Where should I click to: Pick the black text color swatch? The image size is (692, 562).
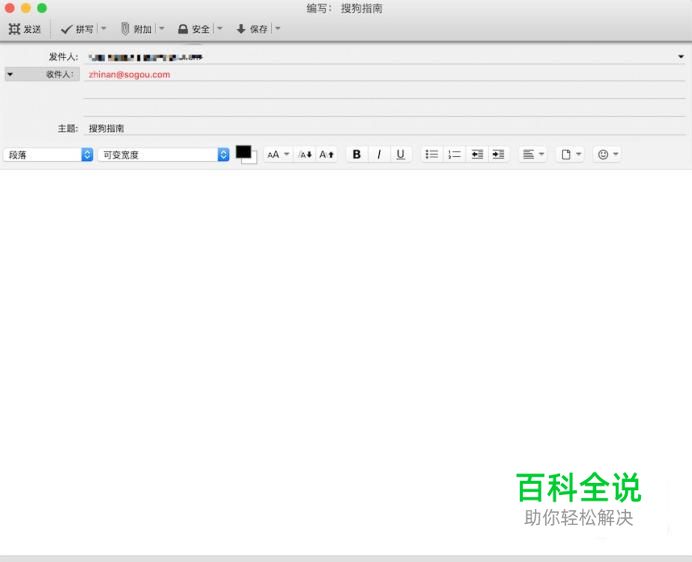click(x=243, y=151)
